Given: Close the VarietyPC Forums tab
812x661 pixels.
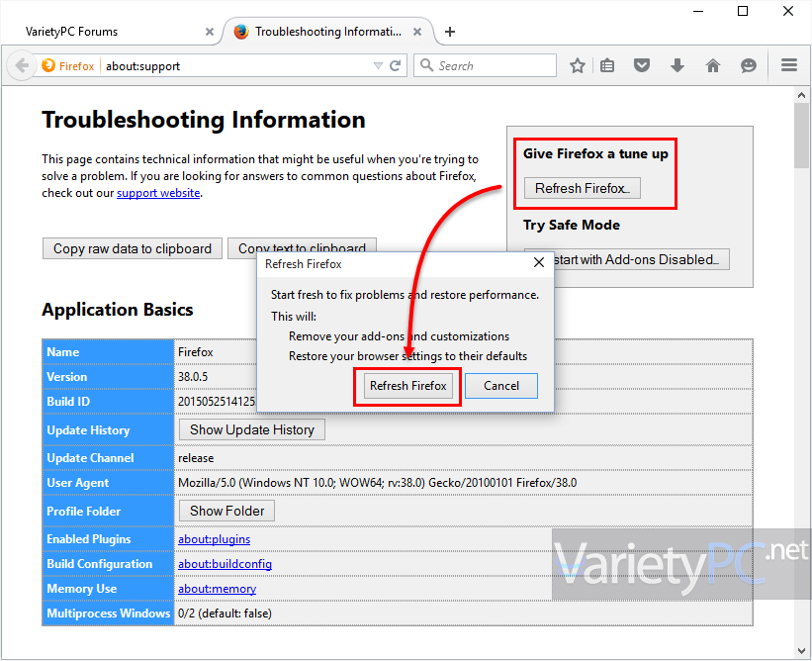Looking at the screenshot, I should 210,32.
